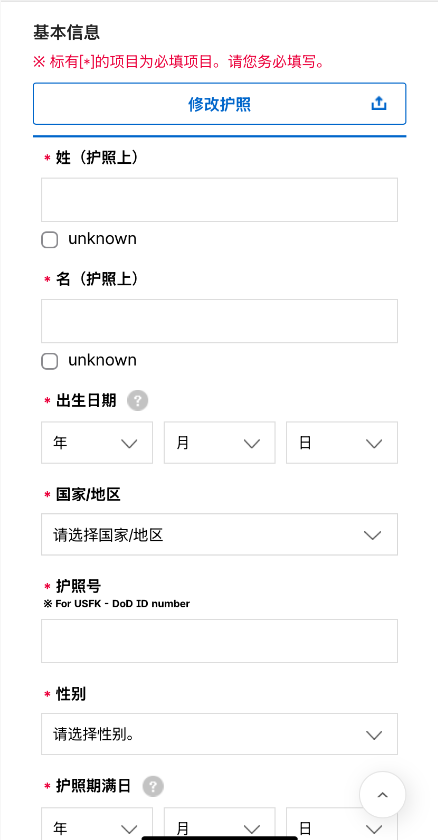Click the chevron in 国家/地区 selector

point(372,535)
